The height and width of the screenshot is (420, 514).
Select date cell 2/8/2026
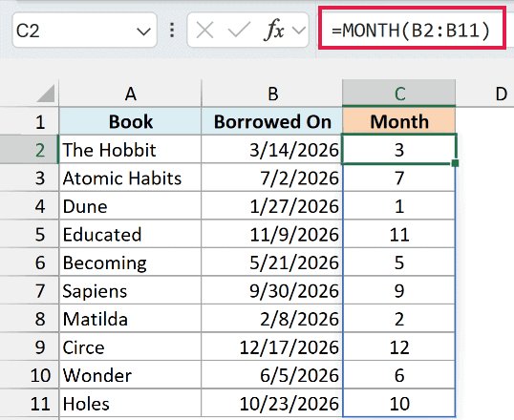(272, 319)
